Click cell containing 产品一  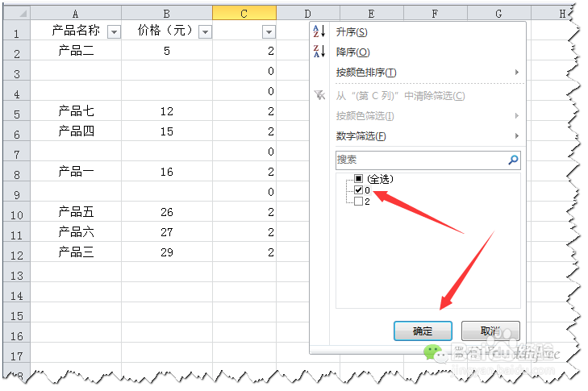tap(76, 172)
